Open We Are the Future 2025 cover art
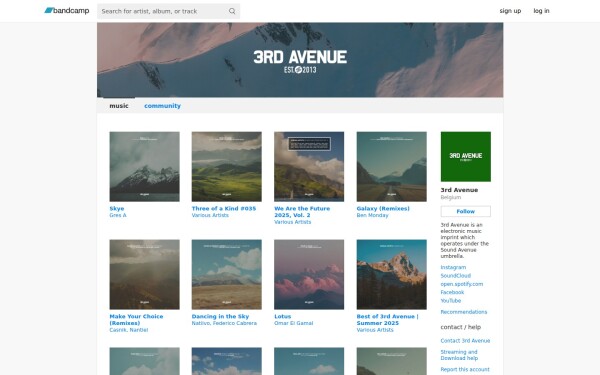Viewport: 600px width, 375px height. [309, 166]
